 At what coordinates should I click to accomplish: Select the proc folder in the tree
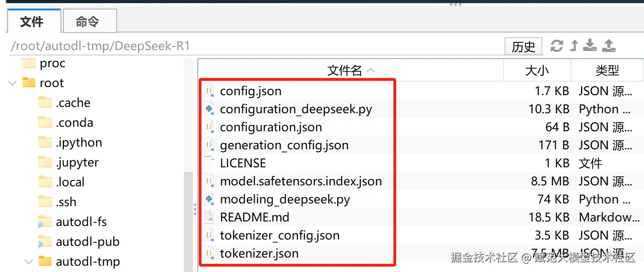coord(52,63)
